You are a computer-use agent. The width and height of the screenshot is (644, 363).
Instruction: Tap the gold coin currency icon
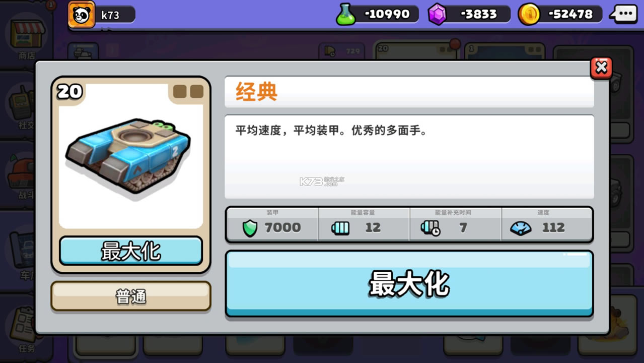pyautogui.click(x=529, y=14)
